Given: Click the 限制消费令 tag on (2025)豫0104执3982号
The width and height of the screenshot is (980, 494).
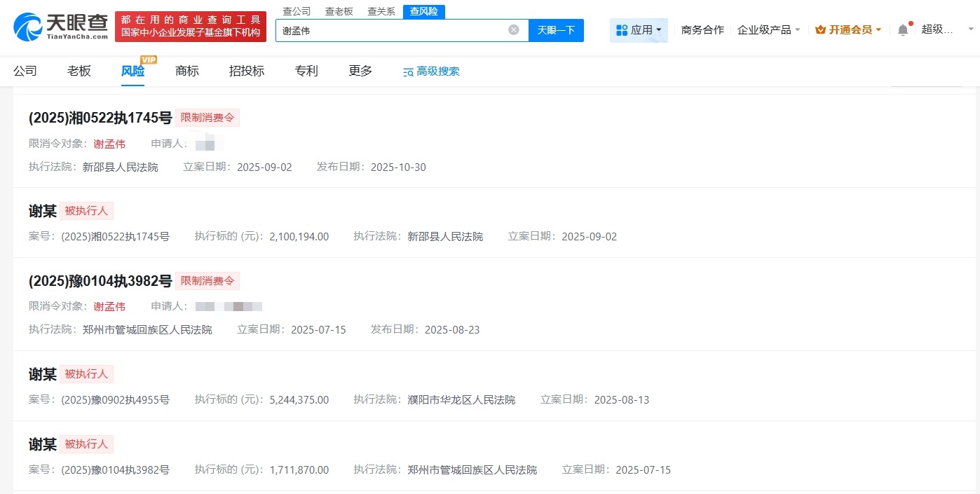Looking at the screenshot, I should [207, 280].
